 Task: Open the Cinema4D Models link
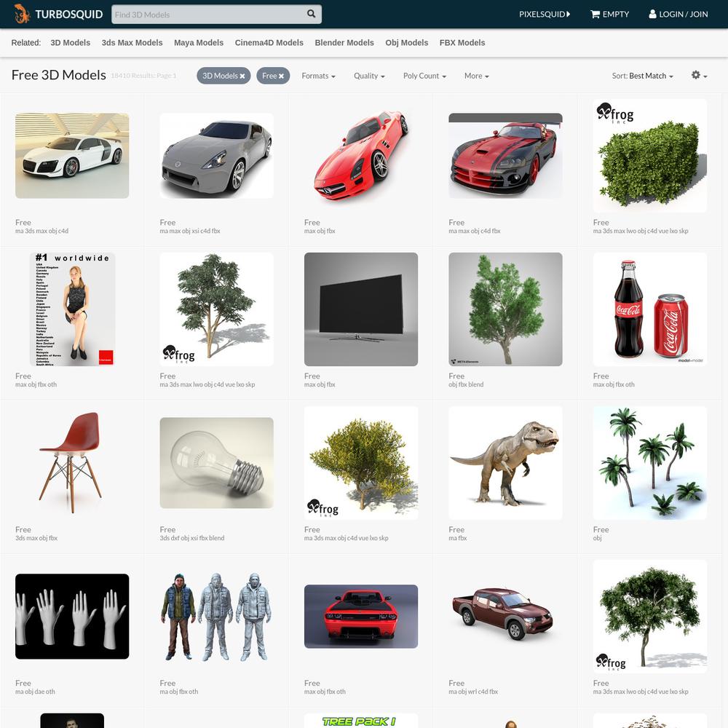click(269, 43)
